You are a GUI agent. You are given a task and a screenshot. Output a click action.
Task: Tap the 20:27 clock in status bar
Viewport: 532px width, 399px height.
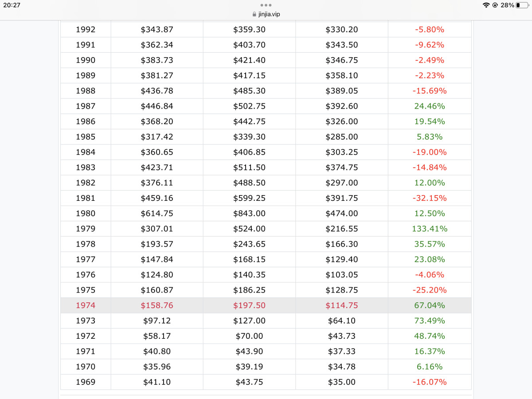(x=12, y=5)
